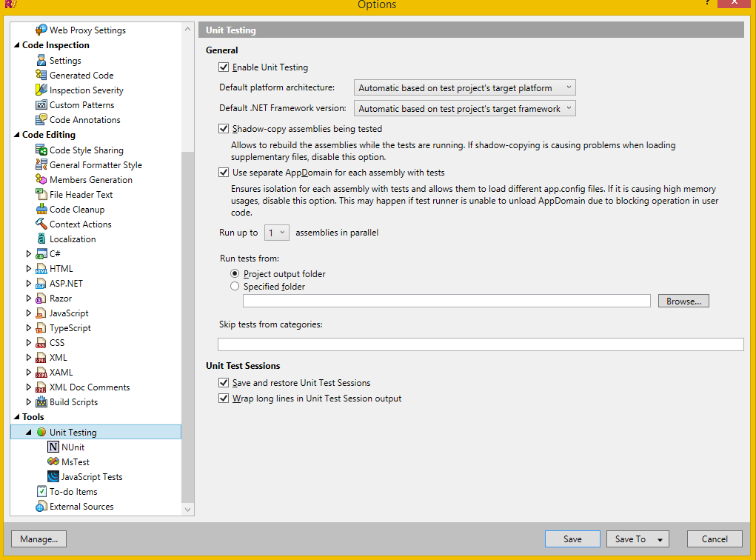Open the parallel assemblies count dropdown
The height and width of the screenshot is (560, 756).
coord(277,233)
